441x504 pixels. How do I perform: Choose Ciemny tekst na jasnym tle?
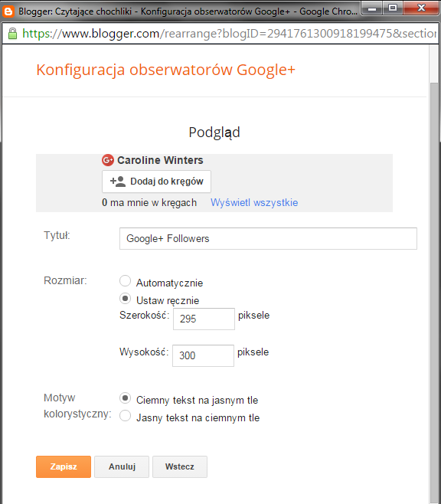coord(125,398)
